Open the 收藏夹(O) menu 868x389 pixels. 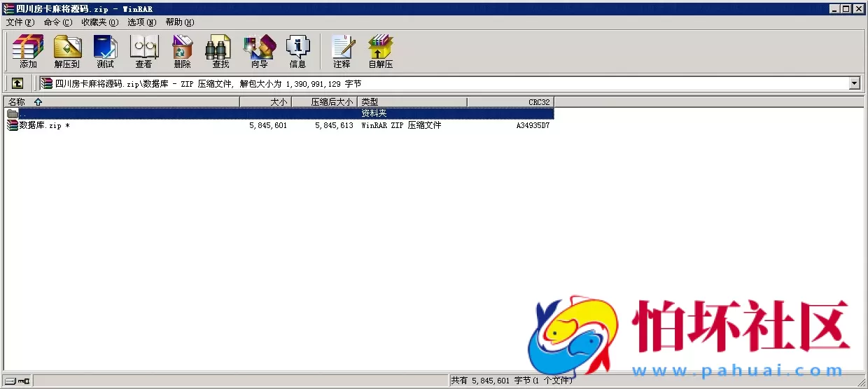click(100, 22)
